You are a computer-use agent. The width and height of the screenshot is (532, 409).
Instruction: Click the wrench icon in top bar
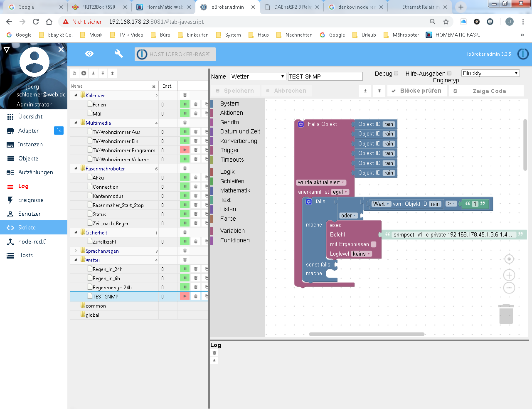(x=118, y=54)
